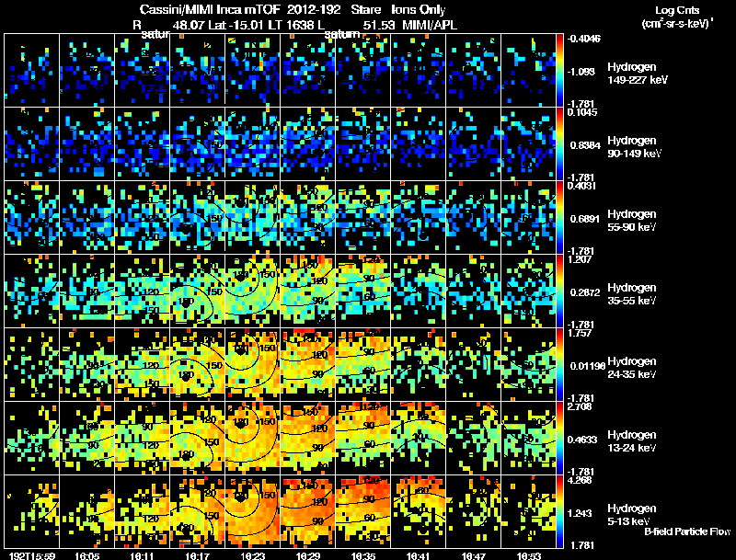Click the 16:53 time axis label

point(529,555)
